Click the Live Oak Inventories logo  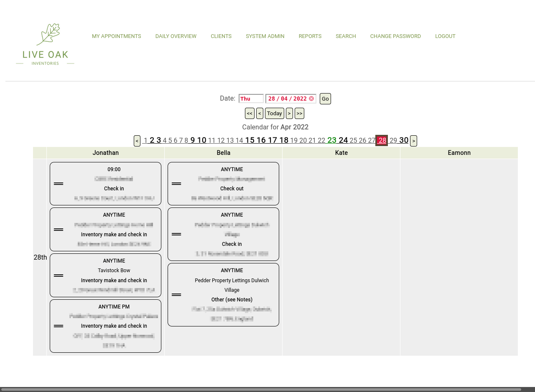[x=45, y=44]
